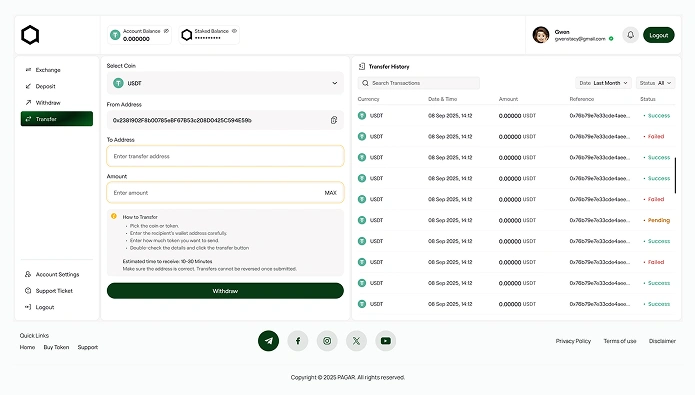
Task: Open the Privacy Policy link
Action: coord(573,341)
